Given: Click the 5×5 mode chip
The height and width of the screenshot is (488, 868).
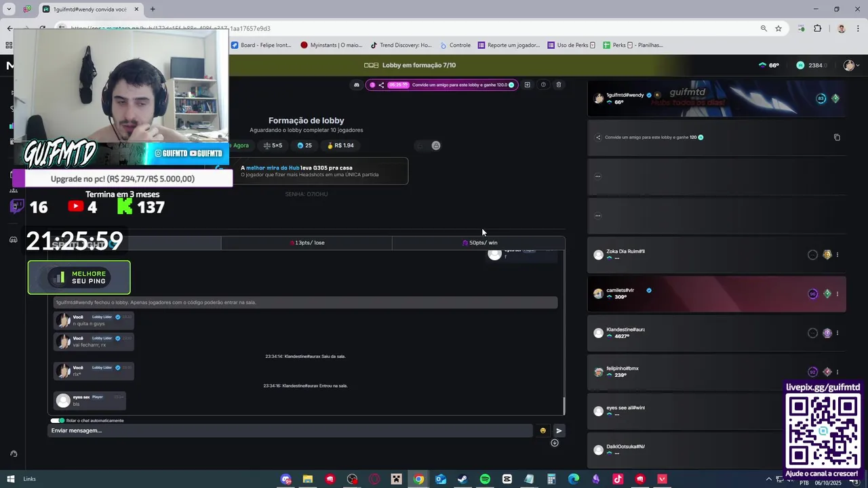Looking at the screenshot, I should point(273,145).
